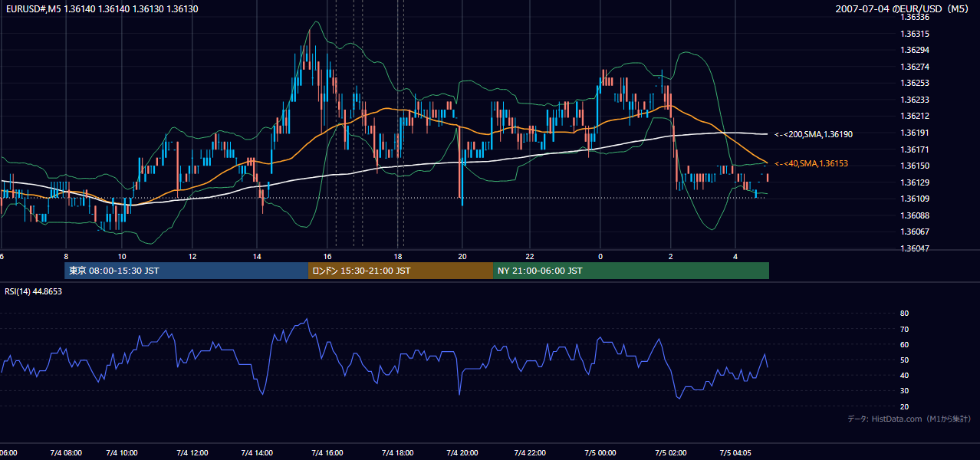Click RSI scale level 60
The height and width of the screenshot is (460, 980).
point(904,344)
